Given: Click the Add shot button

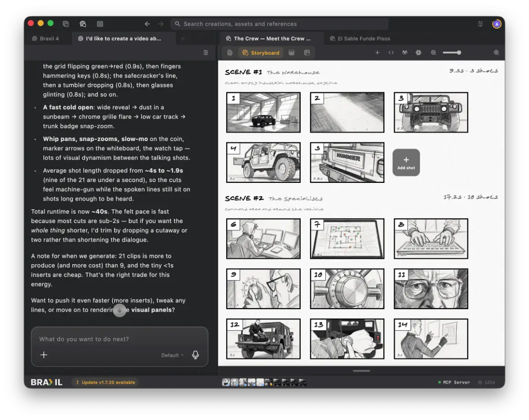Looking at the screenshot, I should [406, 163].
